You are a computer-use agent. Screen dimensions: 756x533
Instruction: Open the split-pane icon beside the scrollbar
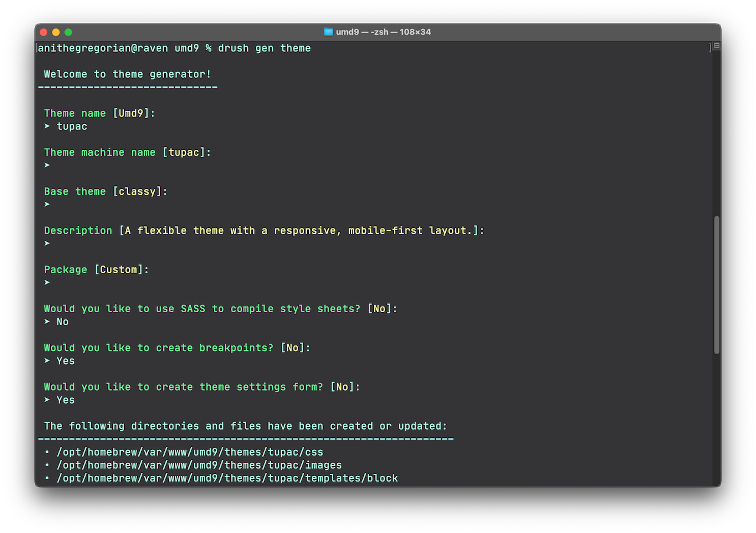[x=715, y=45]
